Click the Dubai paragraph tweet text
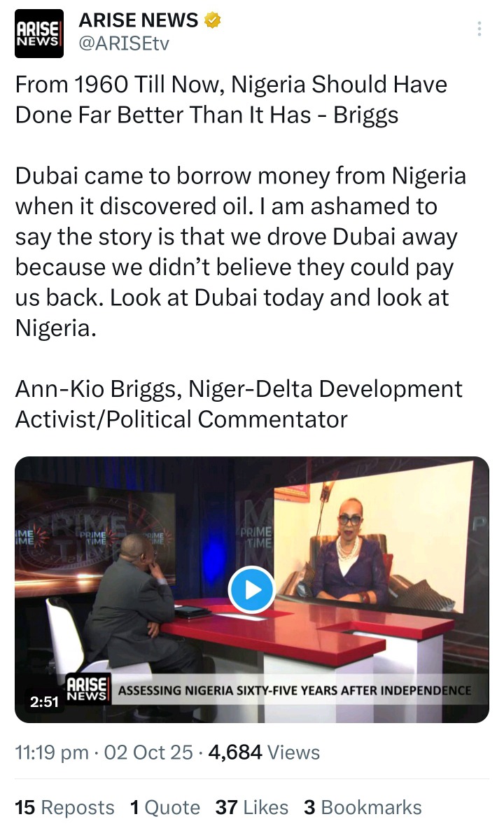504x826 pixels. pyautogui.click(x=241, y=252)
